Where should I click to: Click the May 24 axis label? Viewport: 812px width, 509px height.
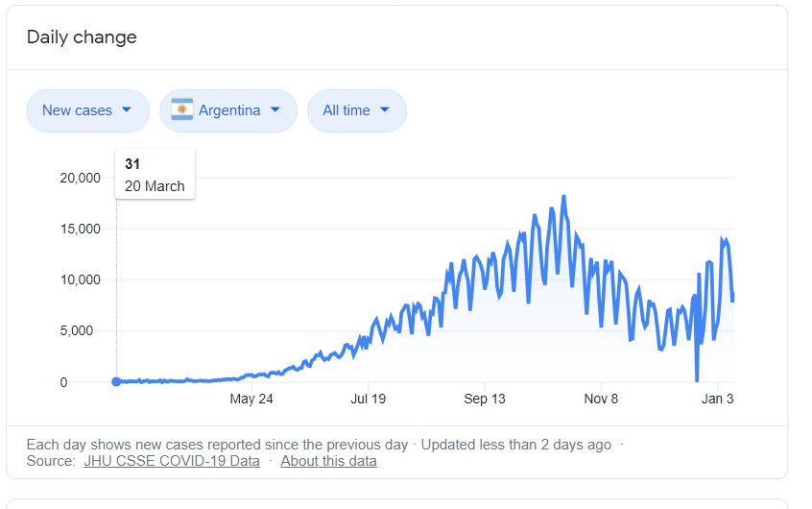[251, 399]
